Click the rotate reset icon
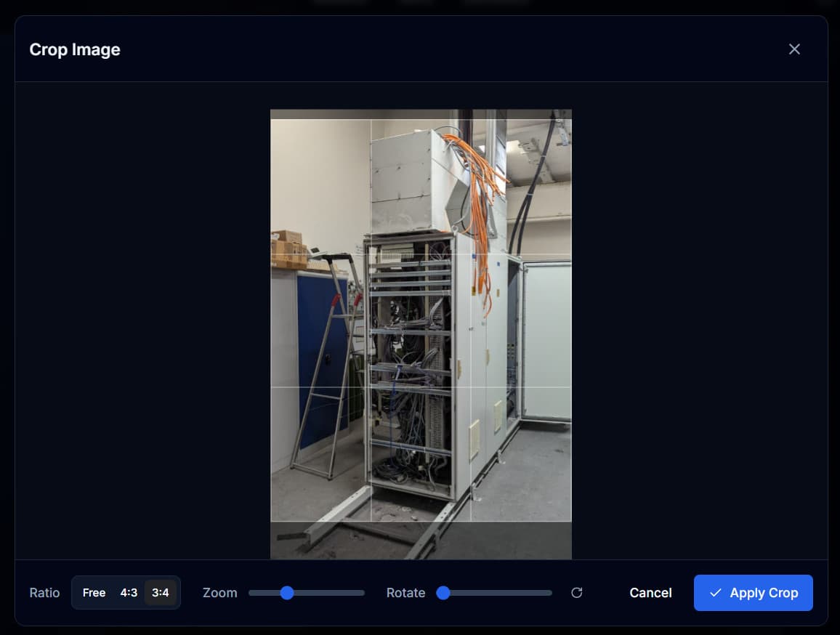Screen dimensions: 840x635 577,593
